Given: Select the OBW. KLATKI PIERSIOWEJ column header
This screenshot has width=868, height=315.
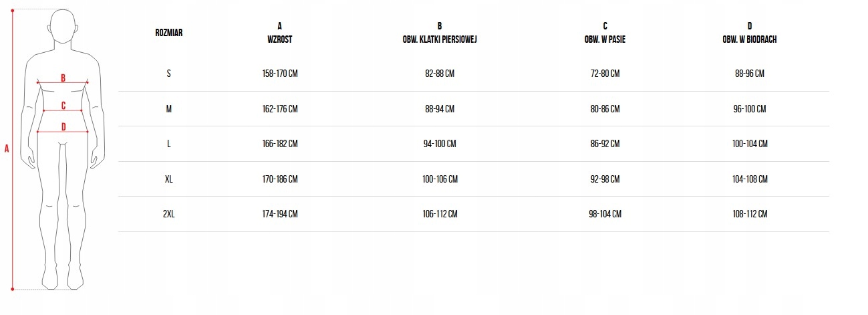Looking at the screenshot, I should coord(440,33).
